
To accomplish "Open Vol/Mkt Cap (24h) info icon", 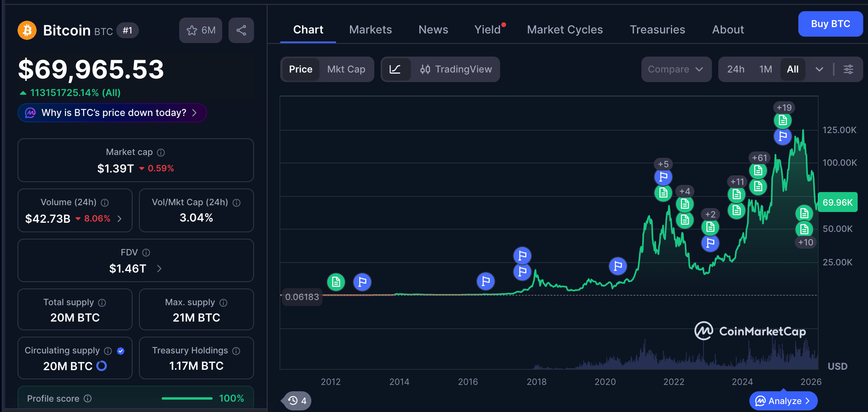I will point(237,202).
